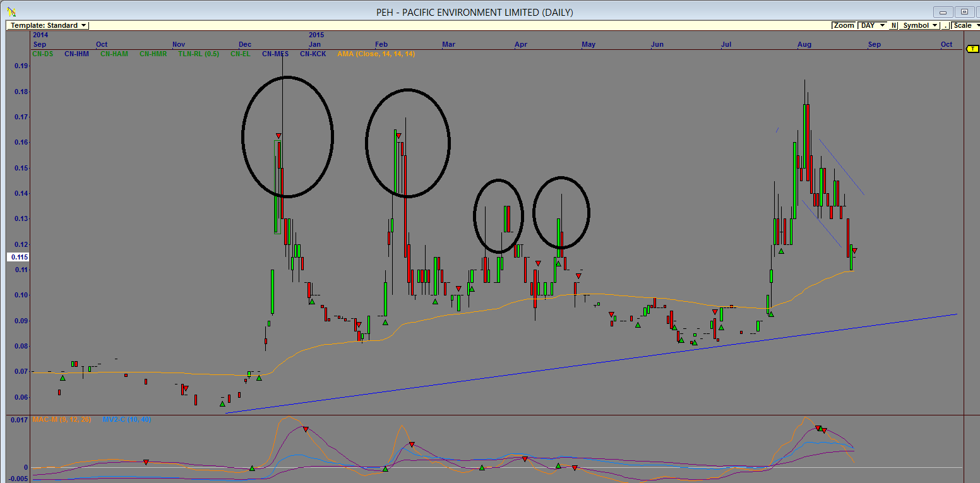Click the N toolbar button

point(893,25)
